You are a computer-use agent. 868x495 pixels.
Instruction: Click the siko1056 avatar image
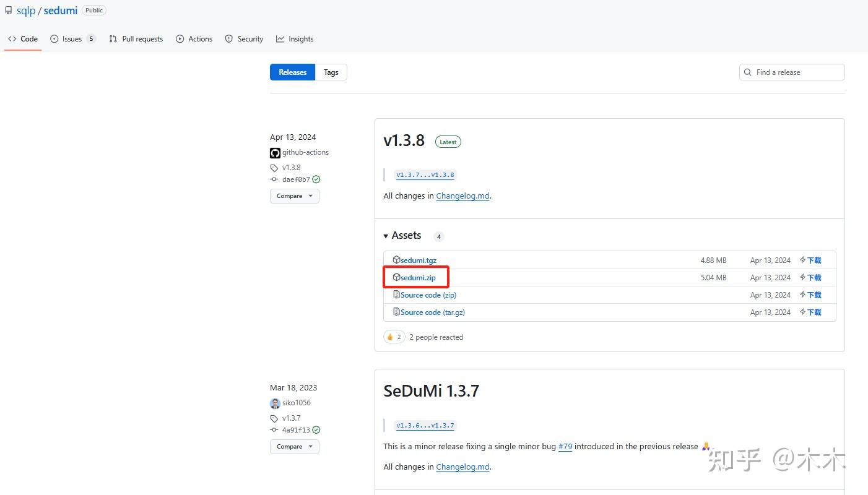tap(275, 403)
